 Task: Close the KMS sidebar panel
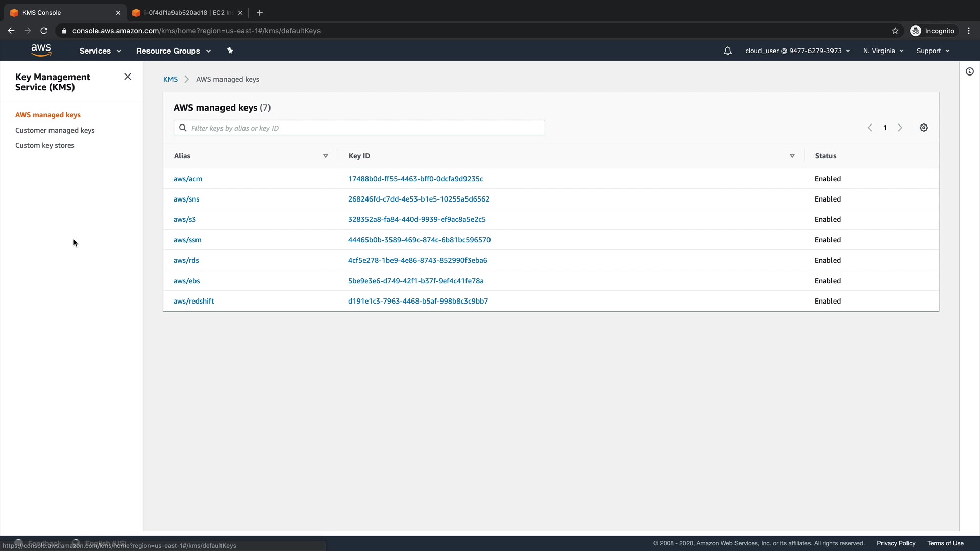tap(128, 77)
